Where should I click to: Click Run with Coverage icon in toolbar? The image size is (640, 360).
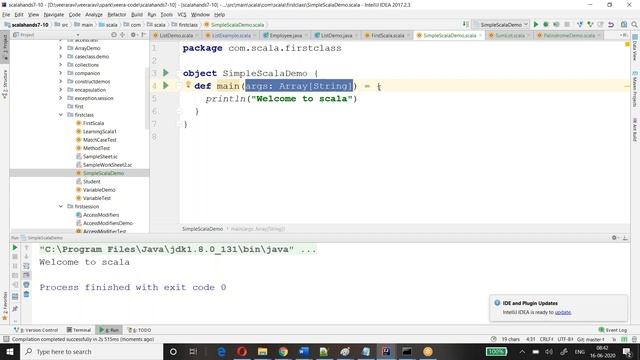click(556, 24)
